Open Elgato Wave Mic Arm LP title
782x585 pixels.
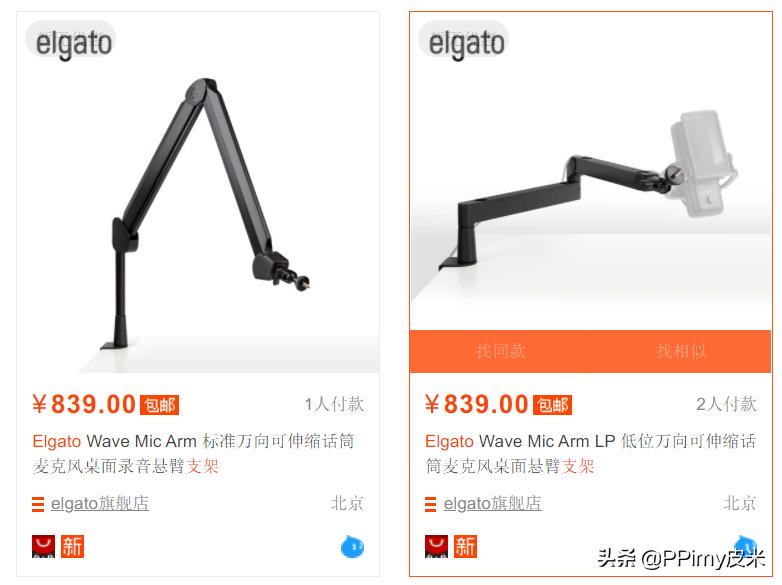(x=590, y=454)
